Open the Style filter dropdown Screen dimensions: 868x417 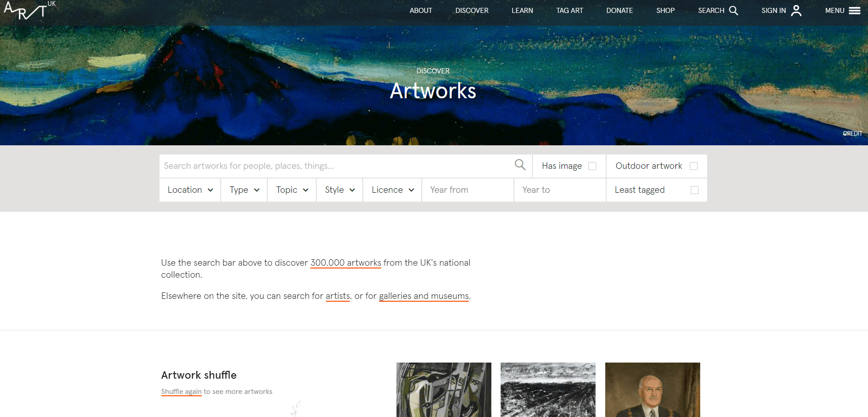pos(340,190)
